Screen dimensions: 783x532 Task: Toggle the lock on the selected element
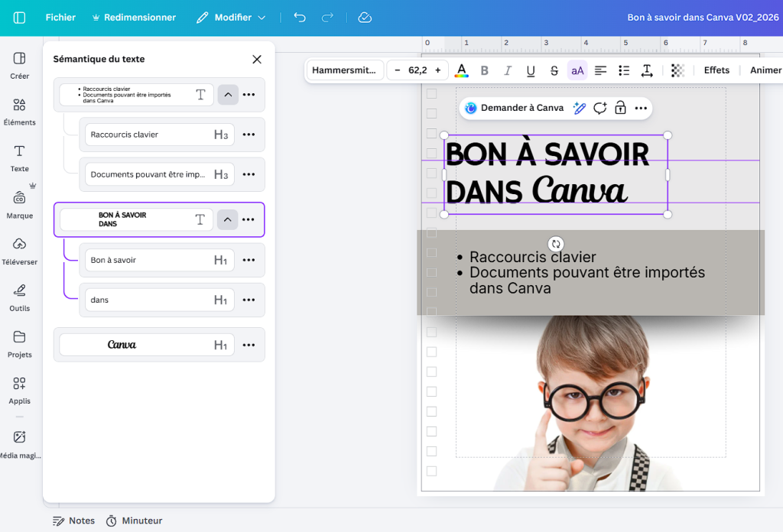tap(620, 109)
